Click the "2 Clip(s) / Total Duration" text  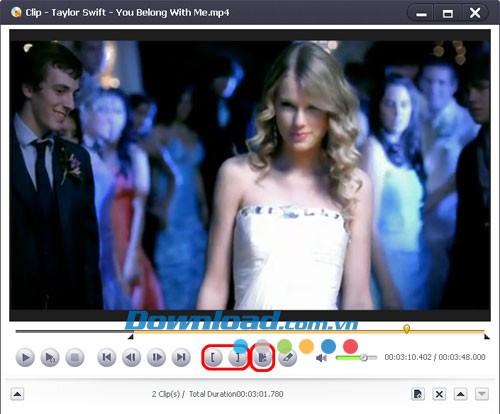218,394
